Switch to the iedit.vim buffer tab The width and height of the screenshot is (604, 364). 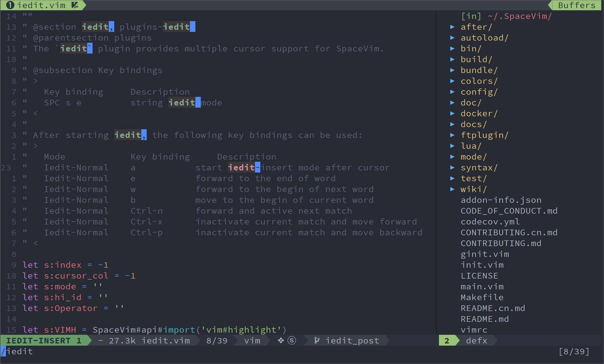[41, 5]
